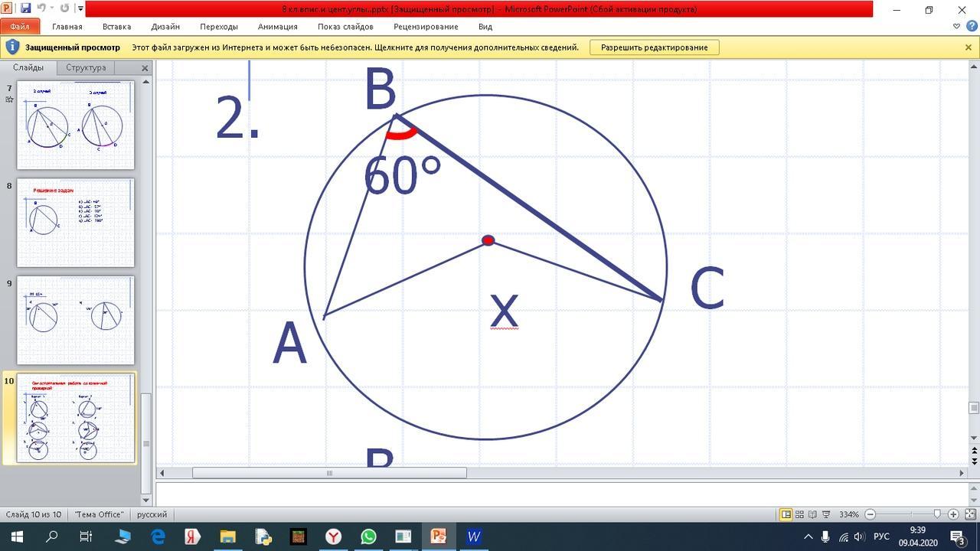Open the Customize Quick Access Toolbar dropdown

pyautogui.click(x=80, y=9)
